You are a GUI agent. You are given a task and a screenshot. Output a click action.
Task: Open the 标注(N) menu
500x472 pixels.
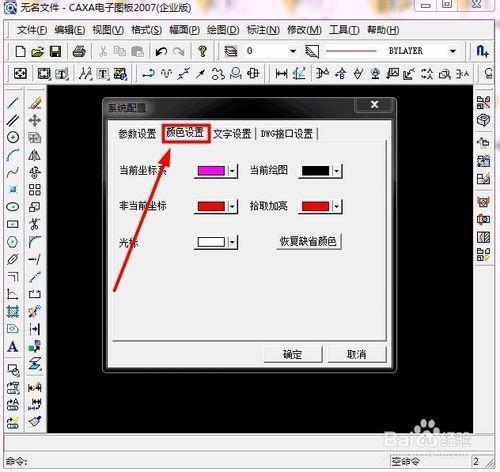tap(263, 30)
